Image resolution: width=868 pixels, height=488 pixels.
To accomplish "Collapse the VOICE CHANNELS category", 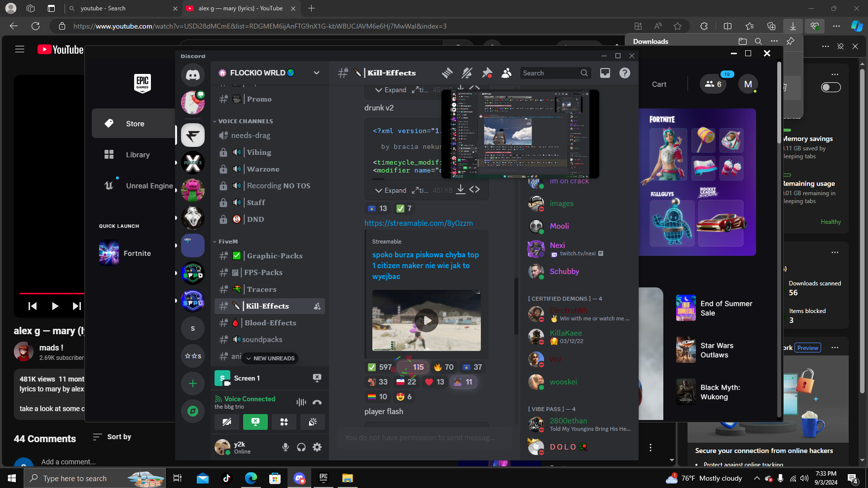I will point(245,121).
